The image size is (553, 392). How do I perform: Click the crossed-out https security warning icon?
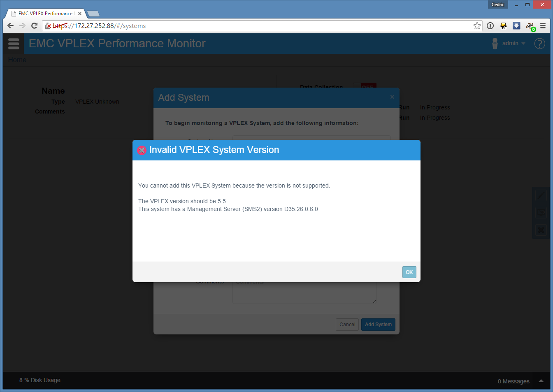(x=49, y=26)
